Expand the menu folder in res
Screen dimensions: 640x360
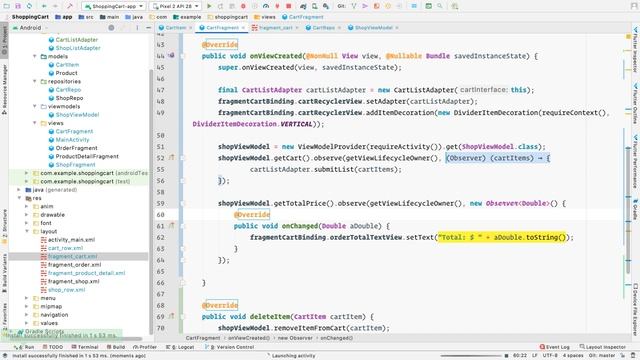pyautogui.click(x=27, y=298)
